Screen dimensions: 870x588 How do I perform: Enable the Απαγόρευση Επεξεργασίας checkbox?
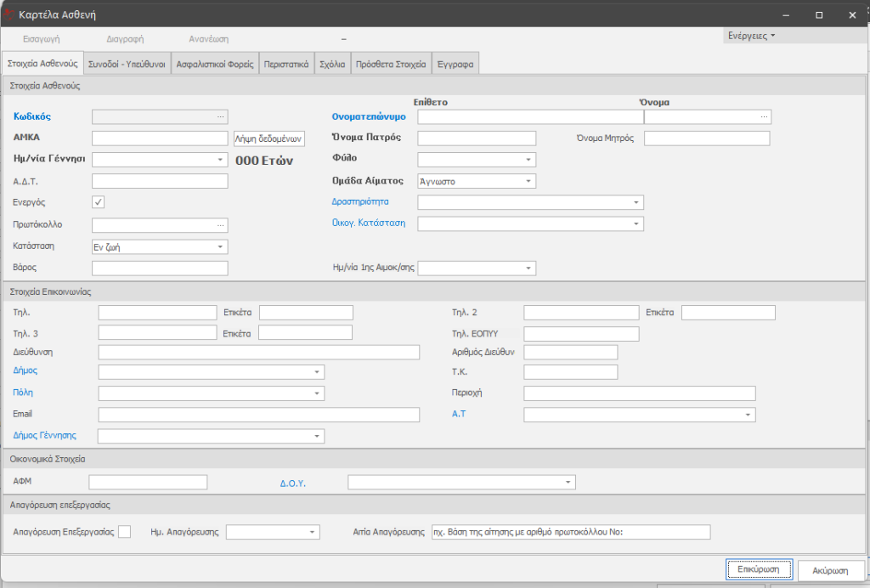pos(125,532)
